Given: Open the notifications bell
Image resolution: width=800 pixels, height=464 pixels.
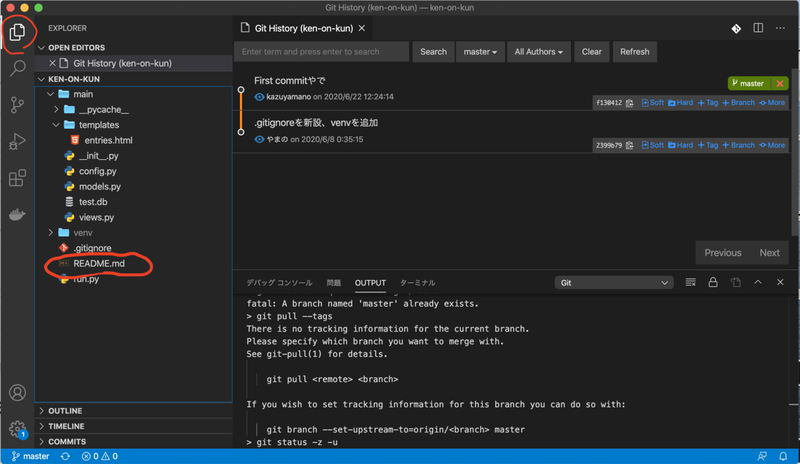Looking at the screenshot, I should [783, 456].
